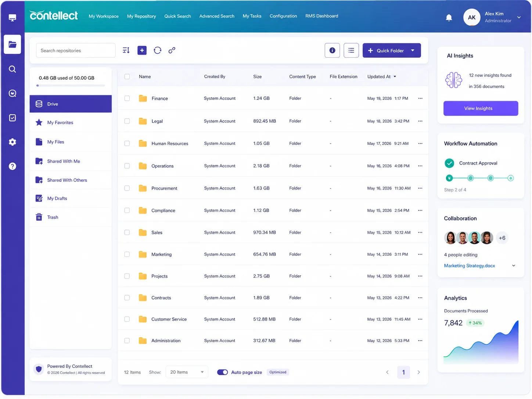This screenshot has width=532, height=399.
Task: Open My Drafts in sidebar
Action: click(71, 198)
